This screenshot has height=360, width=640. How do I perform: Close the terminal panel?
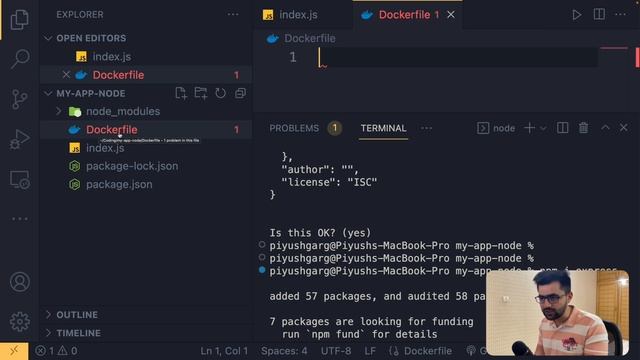(624, 128)
